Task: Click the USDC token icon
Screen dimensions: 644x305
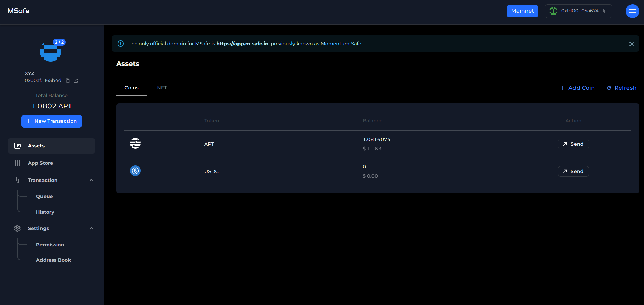Action: tap(135, 171)
